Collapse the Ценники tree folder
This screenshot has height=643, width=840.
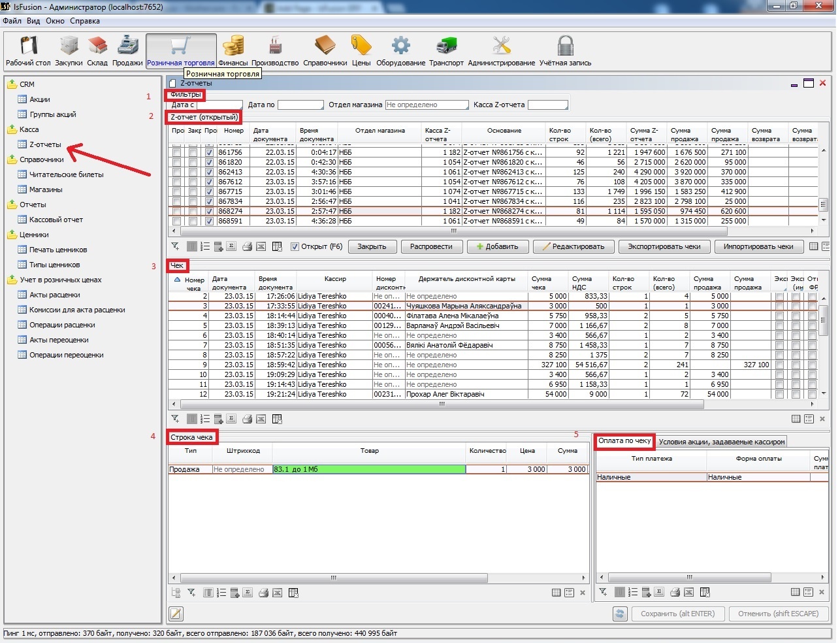tap(12, 235)
